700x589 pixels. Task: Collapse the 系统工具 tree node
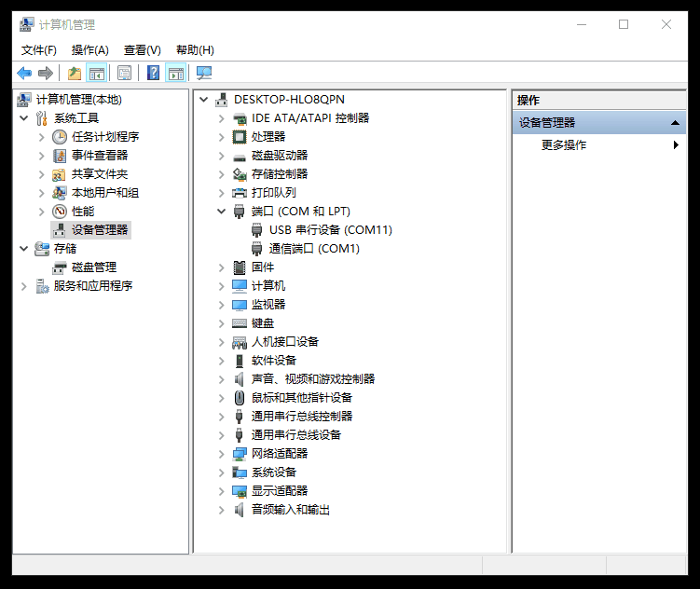tap(24, 118)
